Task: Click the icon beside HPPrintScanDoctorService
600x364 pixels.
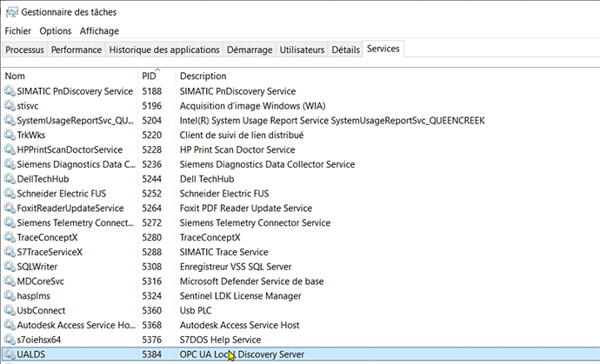Action: (10, 149)
